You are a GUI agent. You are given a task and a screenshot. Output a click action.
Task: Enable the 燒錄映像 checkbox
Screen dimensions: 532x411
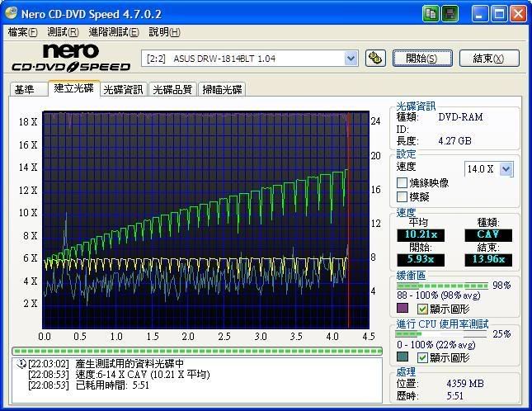pos(402,182)
